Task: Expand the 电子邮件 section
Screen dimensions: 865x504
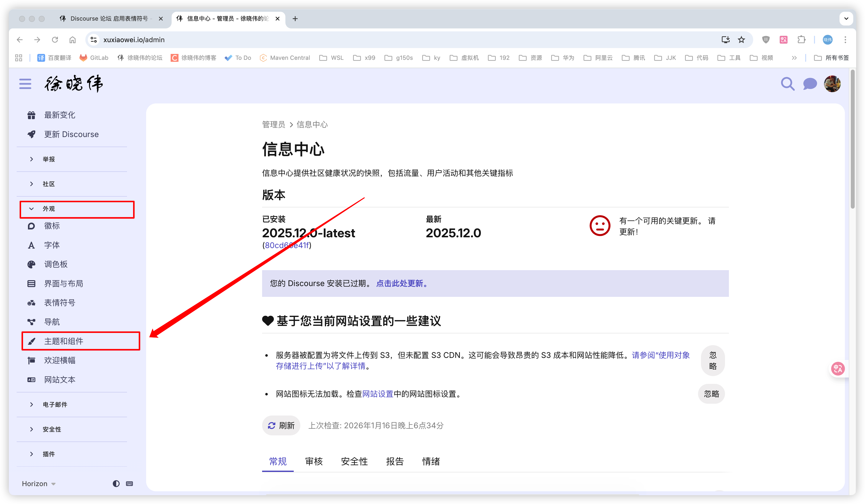Action: click(55, 404)
